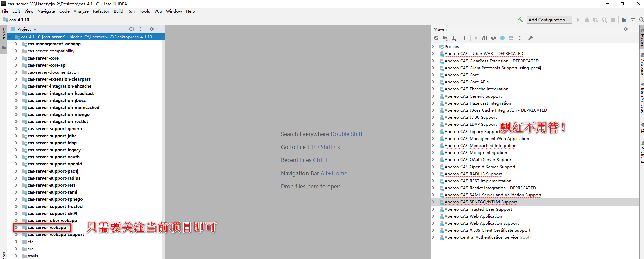Expand Maven Profiles node
The height and width of the screenshot is (259, 644).
pos(434,47)
